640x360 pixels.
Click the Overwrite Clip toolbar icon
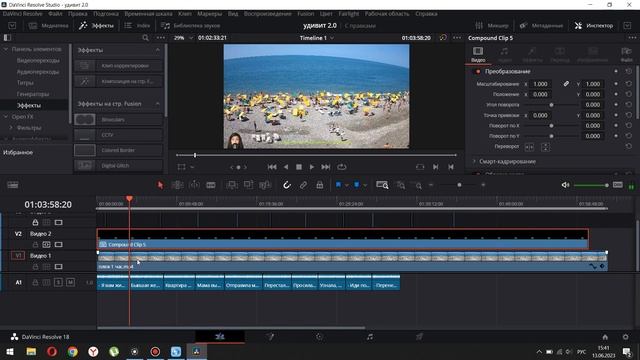[x=248, y=185]
